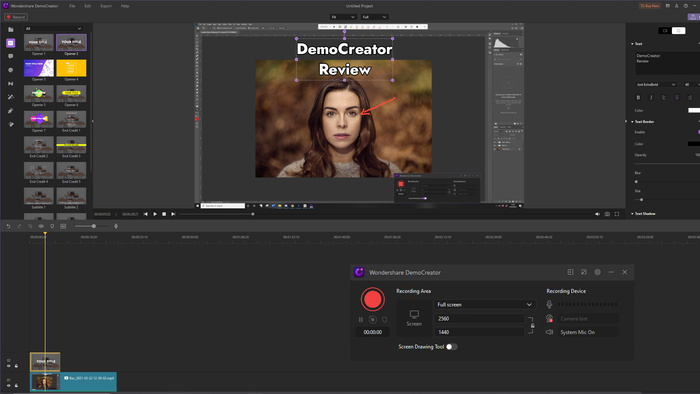Open the File menu
This screenshot has width=700, height=394.
(72, 6)
